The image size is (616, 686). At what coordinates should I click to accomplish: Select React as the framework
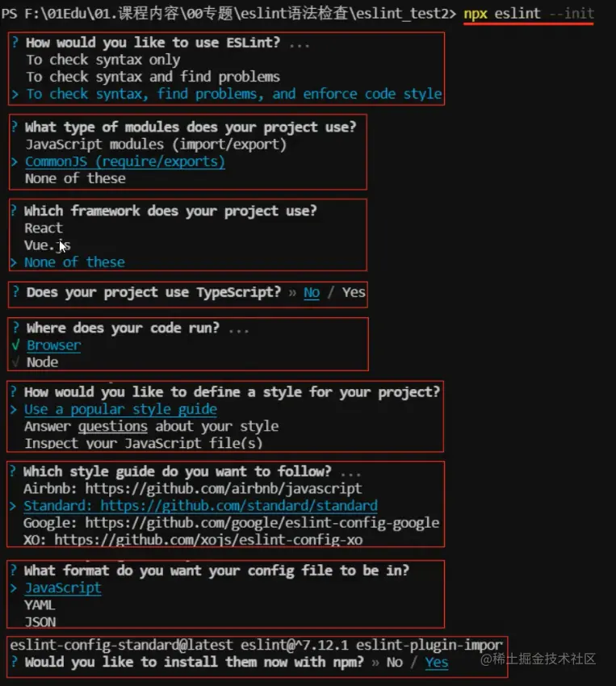(x=44, y=228)
